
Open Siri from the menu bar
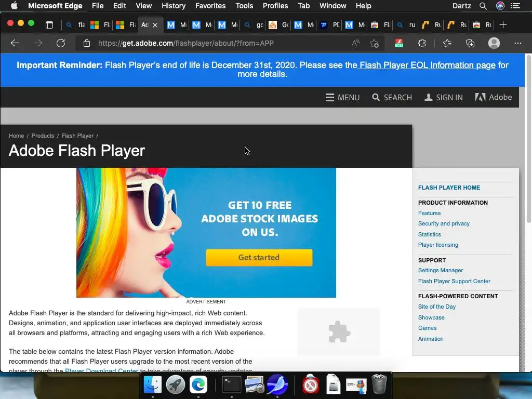point(500,6)
